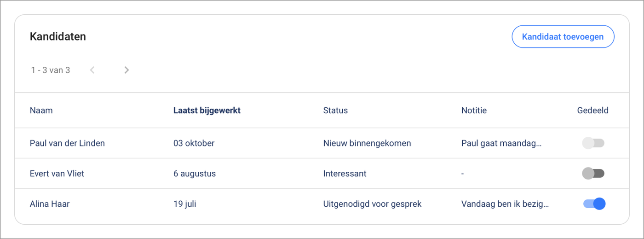Image resolution: width=644 pixels, height=239 pixels.
Task: Toggle sharing for Paul van der Linden
Action: [x=593, y=143]
